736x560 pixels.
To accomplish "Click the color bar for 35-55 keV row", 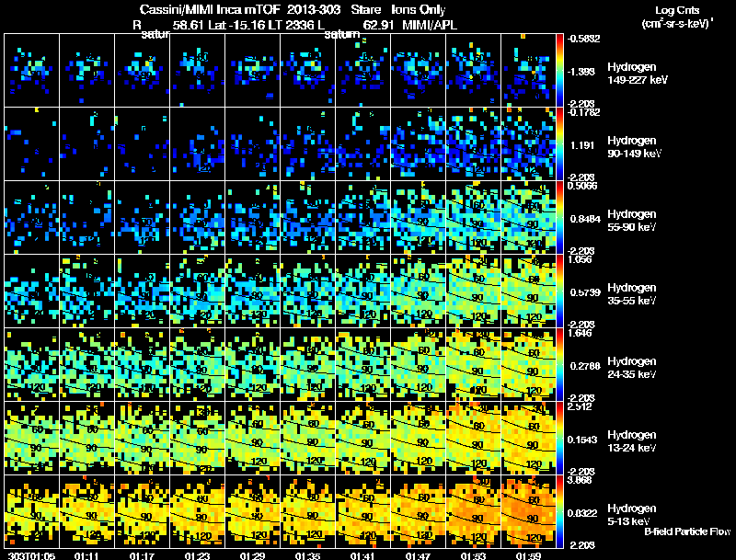I will click(x=559, y=291).
